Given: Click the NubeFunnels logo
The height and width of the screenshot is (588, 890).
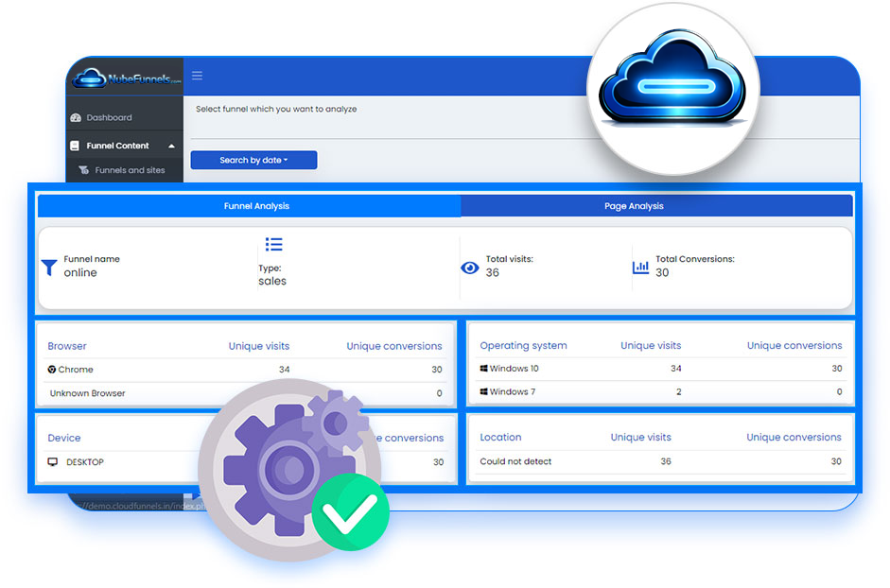Looking at the screenshot, I should (x=126, y=78).
